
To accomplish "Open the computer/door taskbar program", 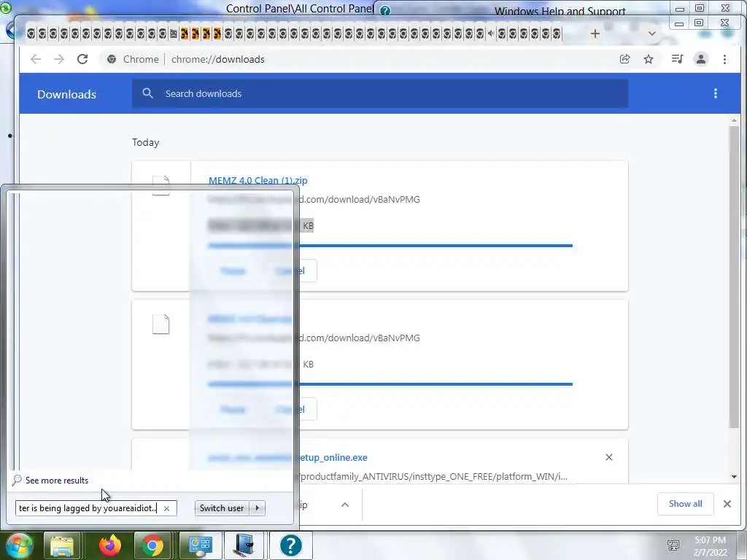I will [244, 545].
